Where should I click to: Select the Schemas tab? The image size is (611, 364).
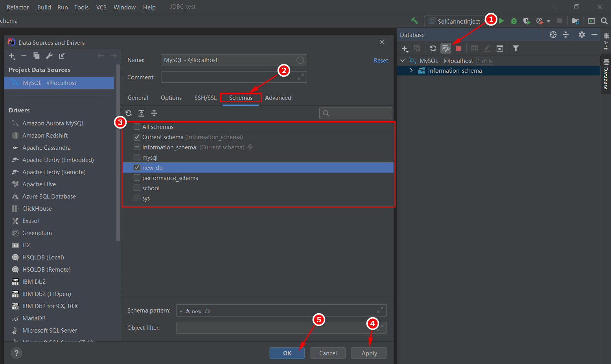point(241,97)
